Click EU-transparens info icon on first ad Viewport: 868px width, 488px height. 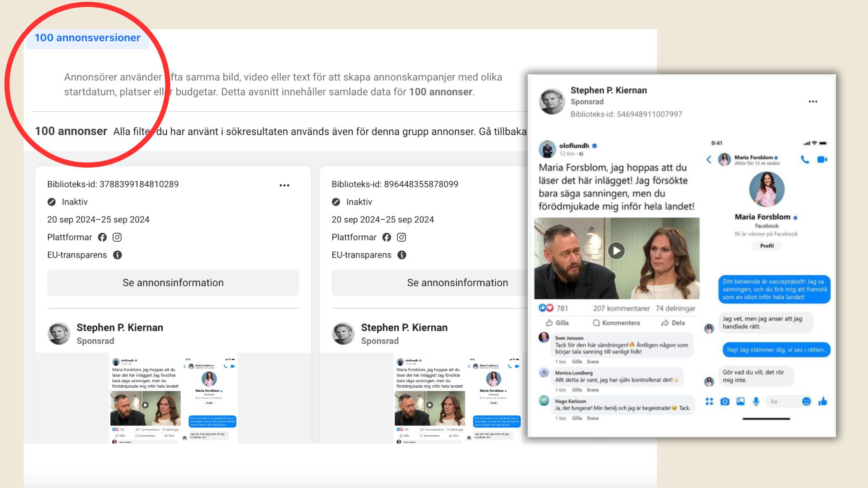coord(118,255)
